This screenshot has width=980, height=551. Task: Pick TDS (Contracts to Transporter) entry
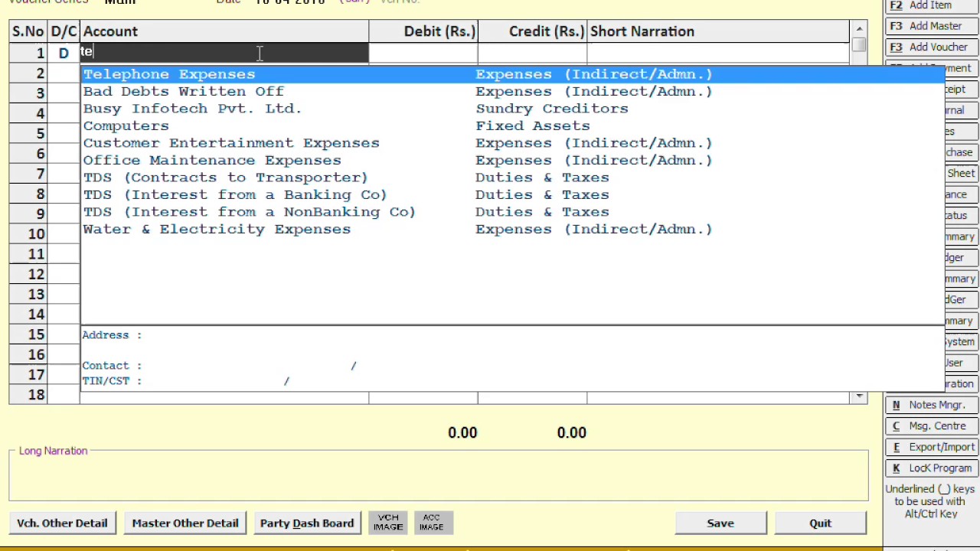[513, 178]
